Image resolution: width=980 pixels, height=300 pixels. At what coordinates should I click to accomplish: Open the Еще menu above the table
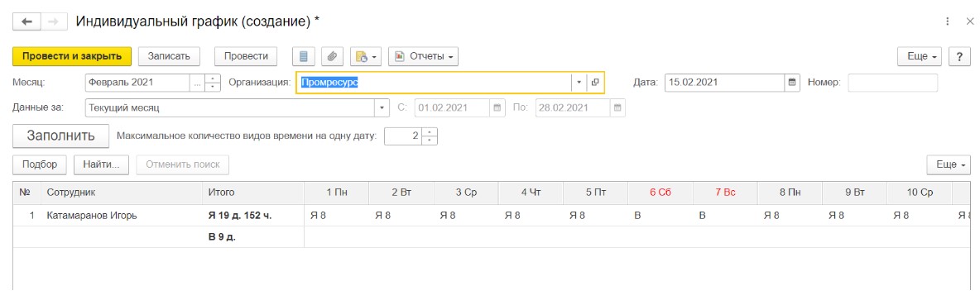948,164
